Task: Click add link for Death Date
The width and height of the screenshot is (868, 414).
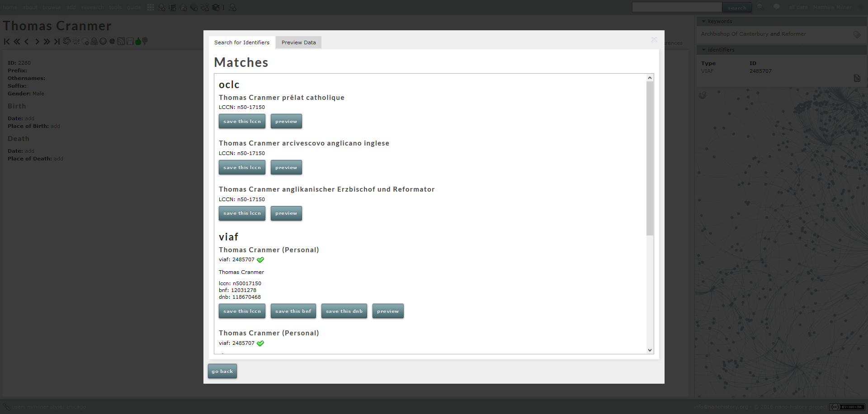Action: pyautogui.click(x=29, y=151)
